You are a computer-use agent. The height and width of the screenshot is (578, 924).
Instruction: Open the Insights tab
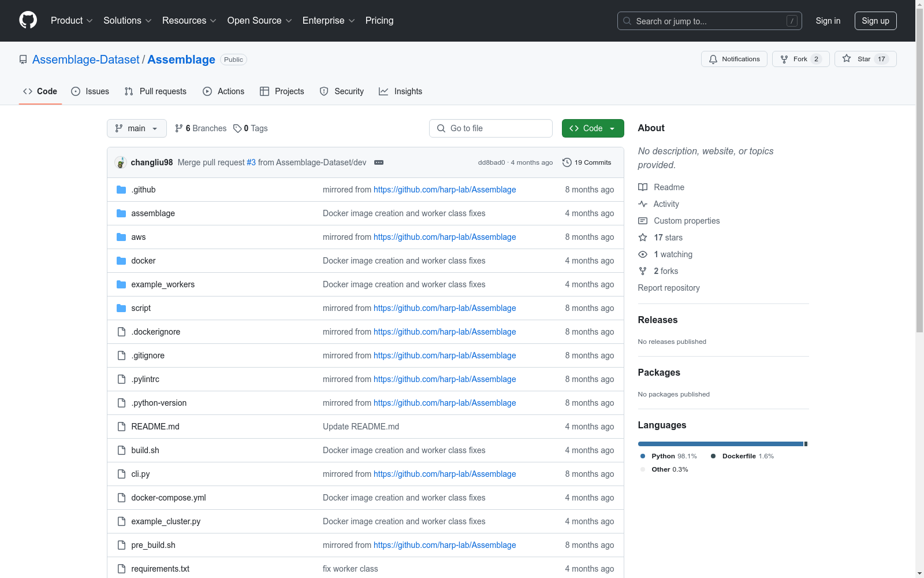tap(401, 91)
